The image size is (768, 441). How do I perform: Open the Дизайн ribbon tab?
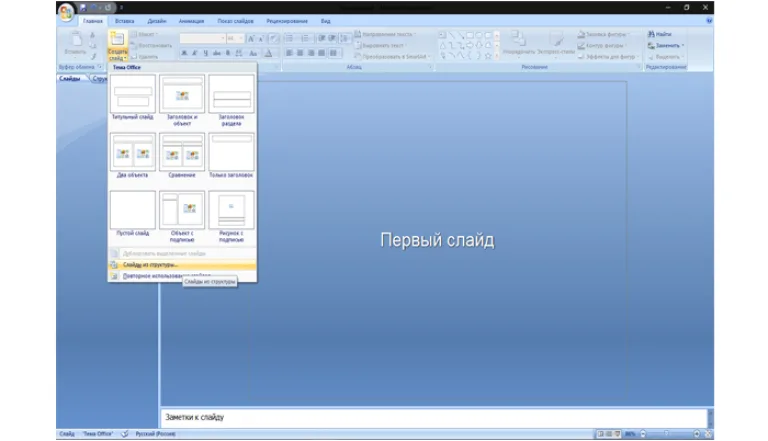click(x=157, y=21)
